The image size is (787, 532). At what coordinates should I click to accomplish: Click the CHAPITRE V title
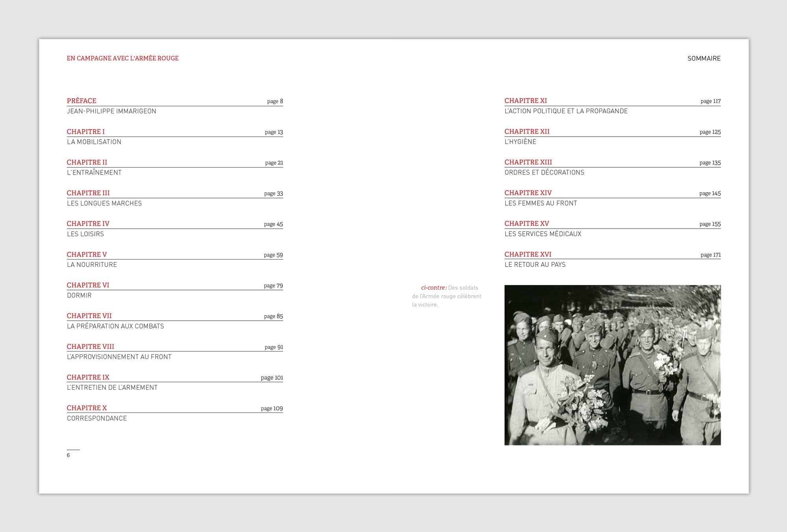coord(87,254)
